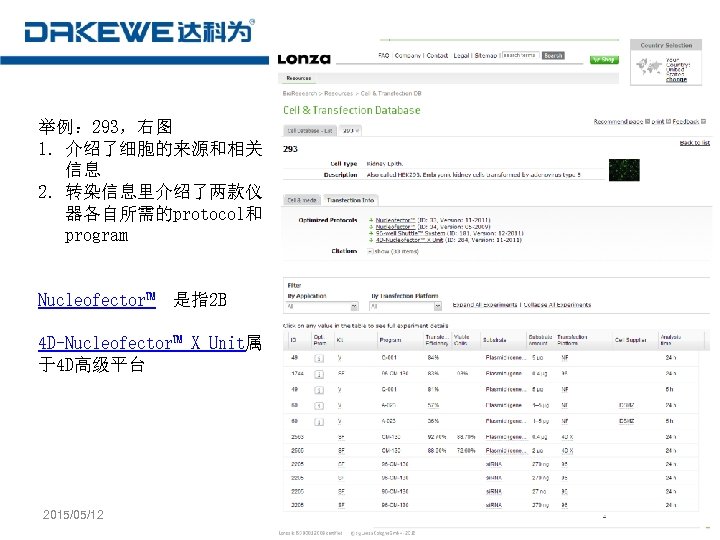Open the FAQ link in header
The image size is (720, 540).
(384, 56)
